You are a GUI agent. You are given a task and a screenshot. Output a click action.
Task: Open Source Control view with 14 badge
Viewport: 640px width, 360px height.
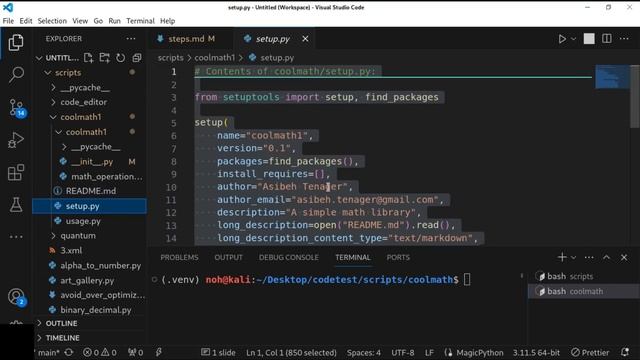(17, 108)
